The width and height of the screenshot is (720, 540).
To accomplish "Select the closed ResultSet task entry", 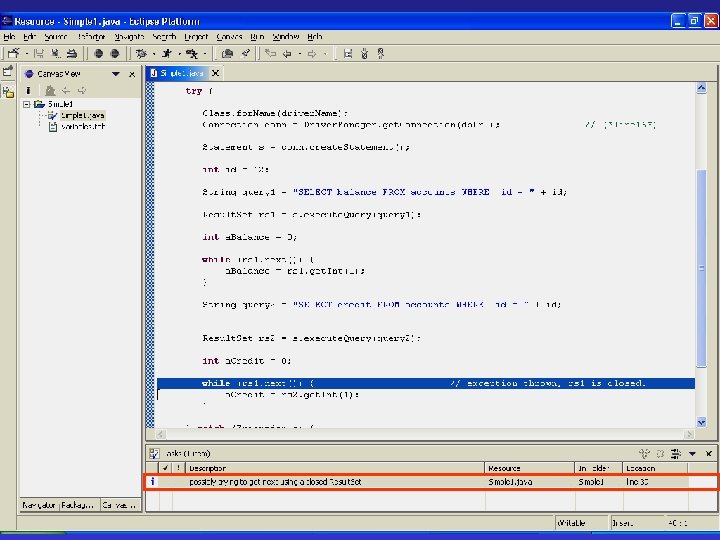I will 275,481.
